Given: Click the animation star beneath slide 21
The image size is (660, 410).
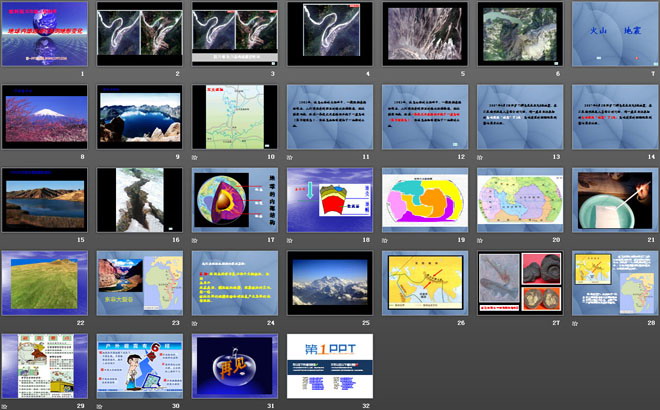Looking at the screenshot, I should (576, 240).
